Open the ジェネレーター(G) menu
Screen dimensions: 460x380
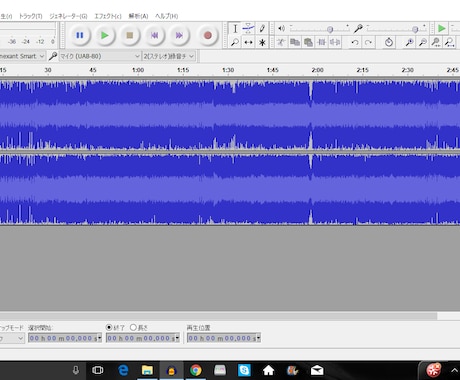coord(68,16)
